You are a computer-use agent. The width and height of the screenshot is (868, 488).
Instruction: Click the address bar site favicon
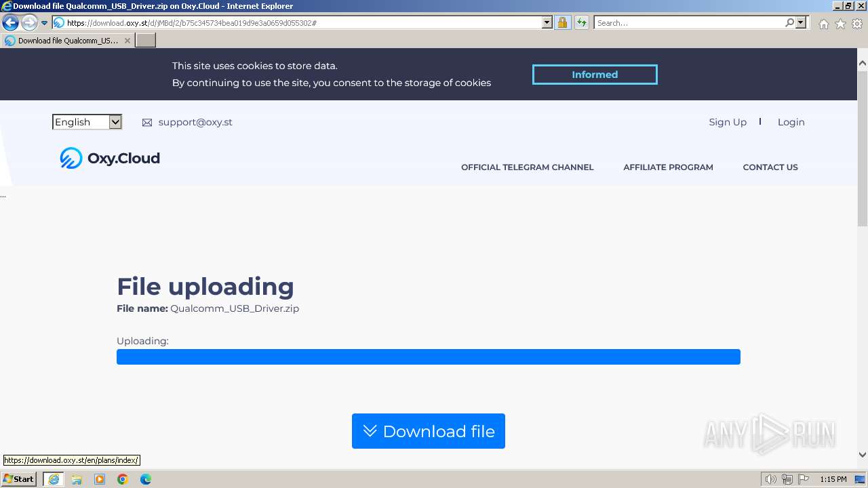pyautogui.click(x=59, y=23)
